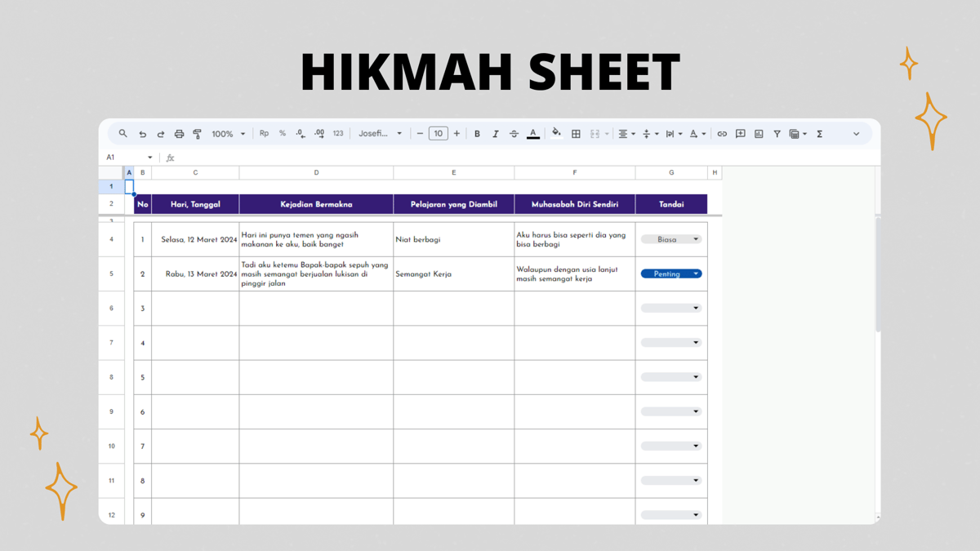Click the 'Pelajaran yang Diambil' header cell
980x551 pixels.
coord(454,204)
